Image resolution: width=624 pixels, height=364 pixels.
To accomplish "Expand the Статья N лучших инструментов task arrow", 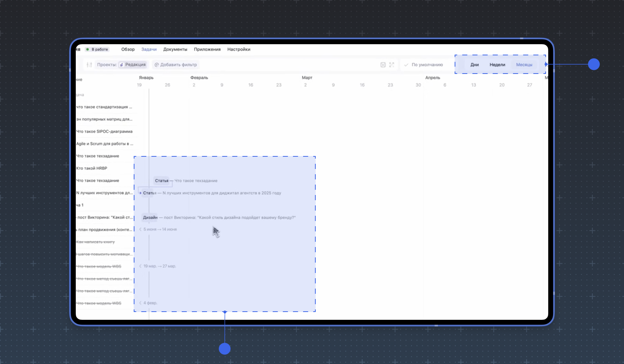I will point(140,193).
